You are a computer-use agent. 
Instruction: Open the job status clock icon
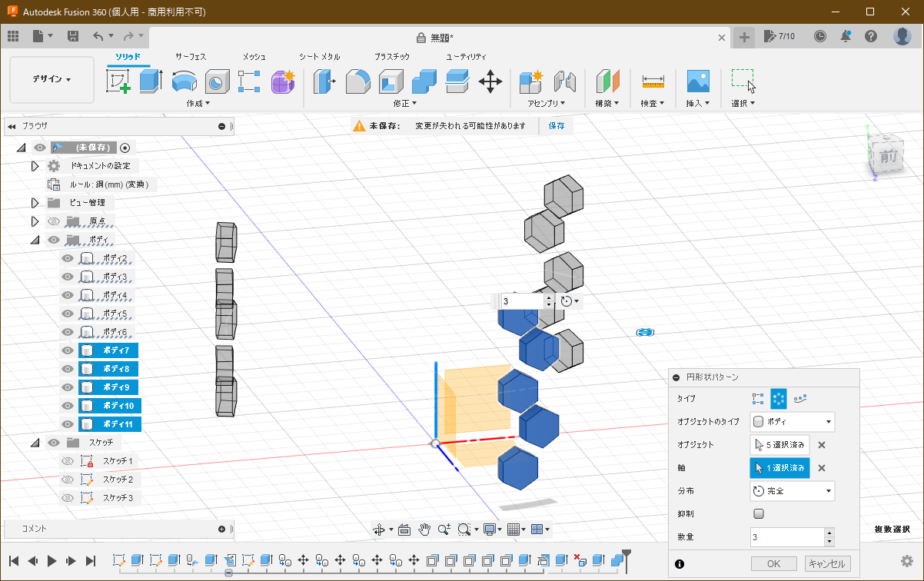point(820,36)
